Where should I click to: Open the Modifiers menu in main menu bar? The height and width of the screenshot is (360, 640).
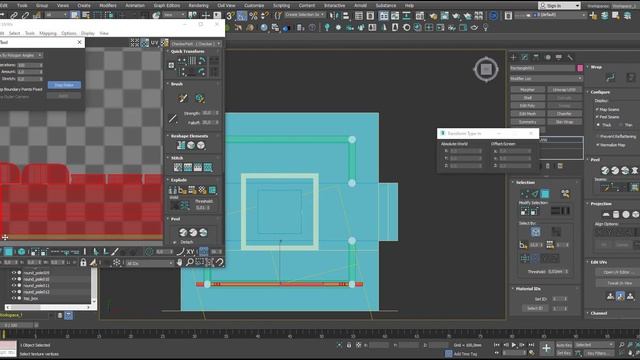pyautogui.click(x=108, y=5)
